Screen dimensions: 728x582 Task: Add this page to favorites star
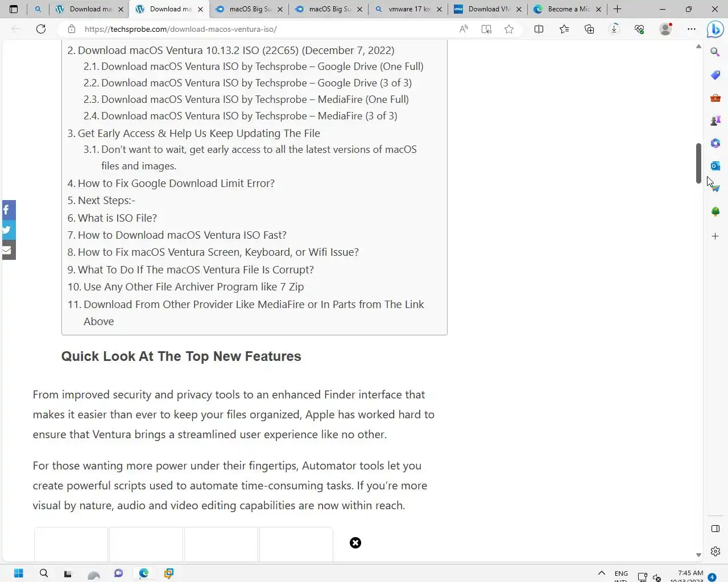click(x=509, y=29)
